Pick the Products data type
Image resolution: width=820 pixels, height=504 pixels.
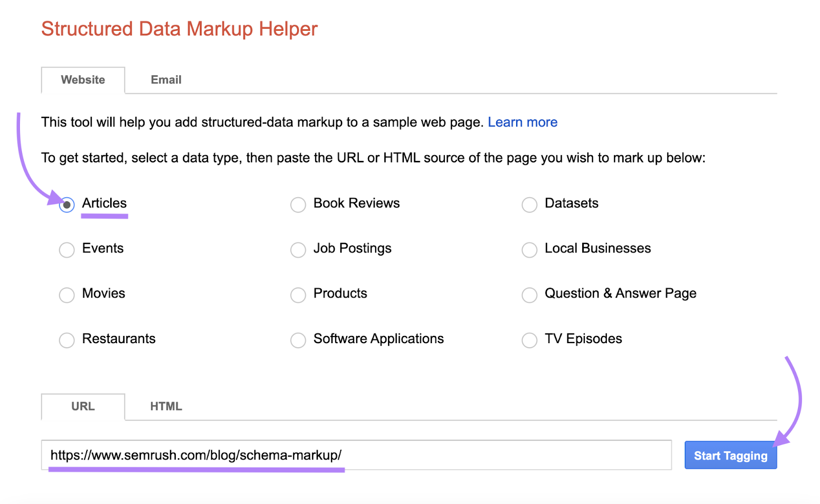coord(298,295)
